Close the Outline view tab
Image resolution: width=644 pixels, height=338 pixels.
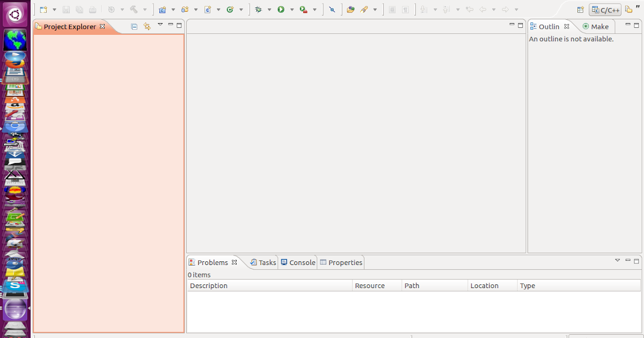(566, 26)
